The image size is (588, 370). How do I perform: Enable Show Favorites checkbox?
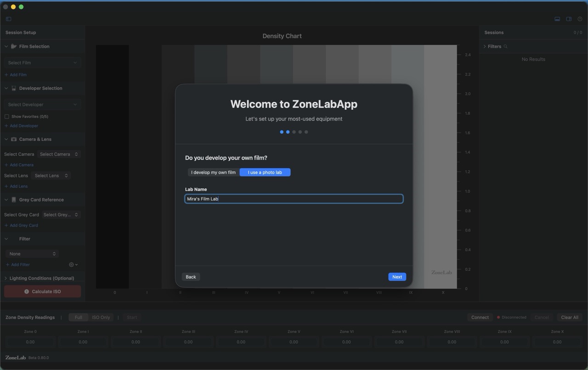point(7,117)
